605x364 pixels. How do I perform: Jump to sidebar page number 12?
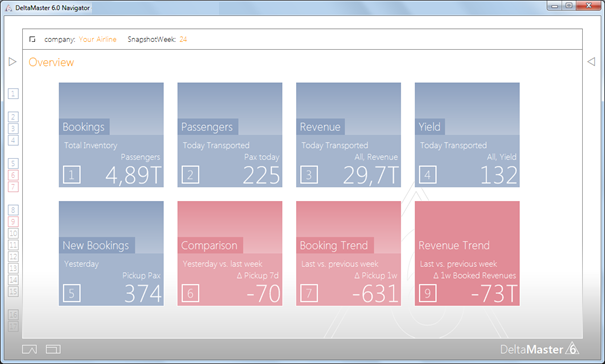pyautogui.click(x=13, y=256)
